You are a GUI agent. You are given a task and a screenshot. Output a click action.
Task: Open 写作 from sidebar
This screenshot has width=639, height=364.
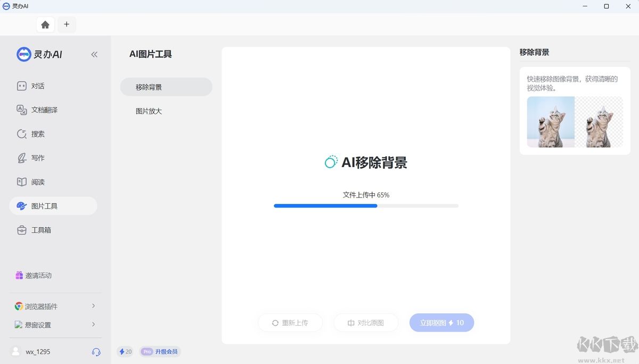coord(53,158)
